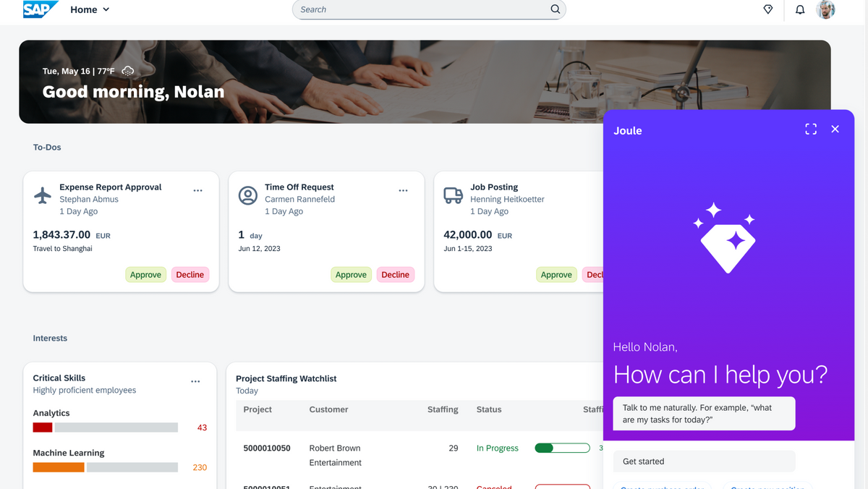Image resolution: width=868 pixels, height=489 pixels.
Task: Click the name Henning Heitkoetter
Action: tap(508, 200)
